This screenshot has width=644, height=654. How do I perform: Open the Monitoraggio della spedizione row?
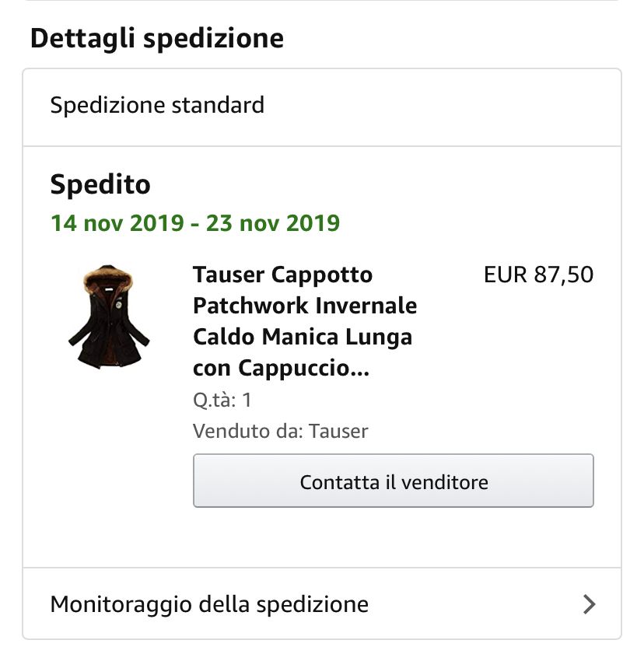coord(322,603)
